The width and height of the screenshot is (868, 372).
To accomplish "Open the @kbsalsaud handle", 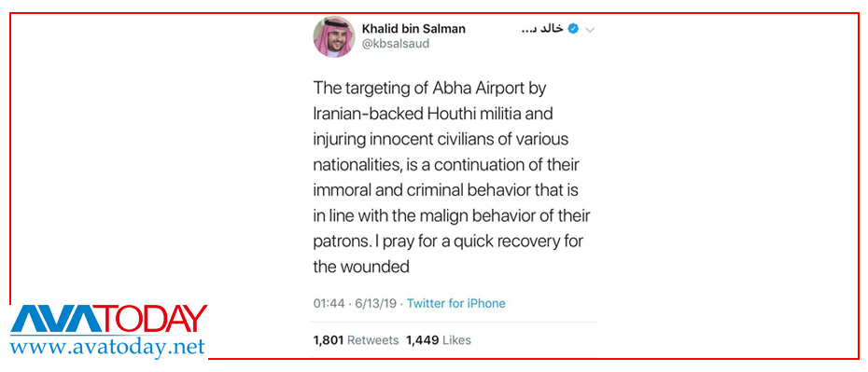I will tap(395, 44).
